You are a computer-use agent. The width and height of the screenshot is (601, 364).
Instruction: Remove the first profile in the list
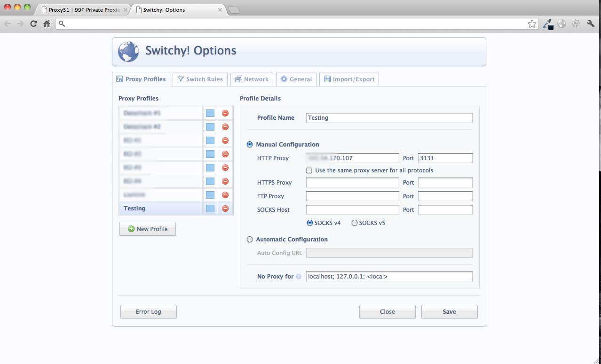[x=225, y=113]
